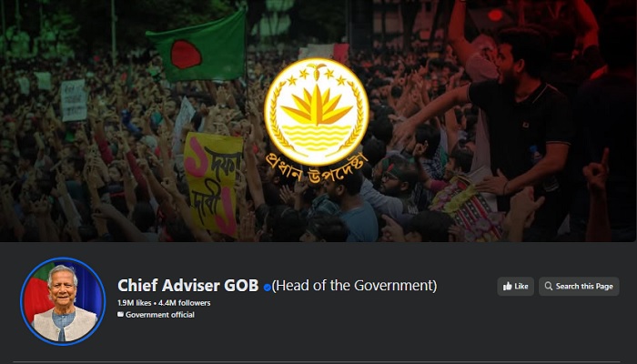
Task: Click the thumbs-up icon on Like button
Action: (x=508, y=287)
